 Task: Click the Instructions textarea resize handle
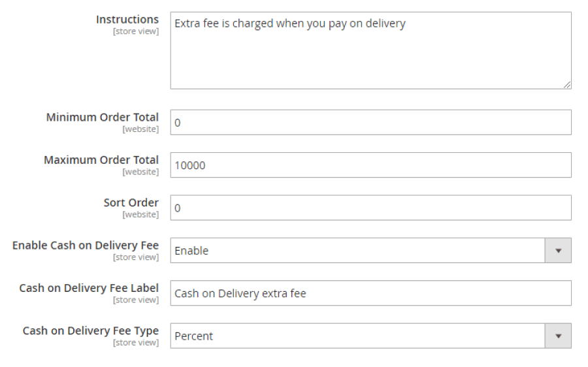(567, 85)
